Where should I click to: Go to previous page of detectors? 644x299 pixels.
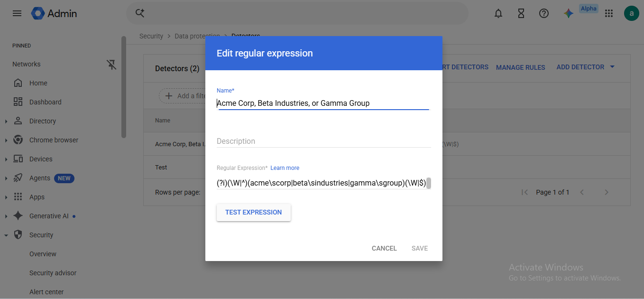click(x=582, y=192)
